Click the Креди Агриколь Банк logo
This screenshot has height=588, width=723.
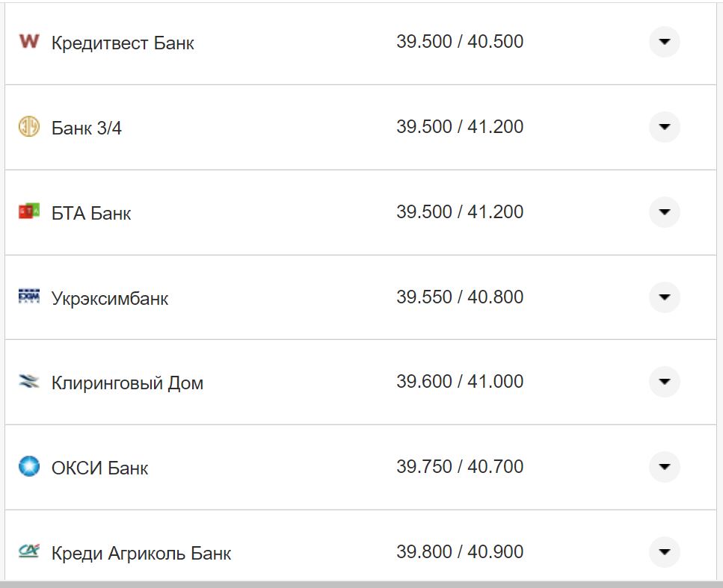(x=28, y=551)
